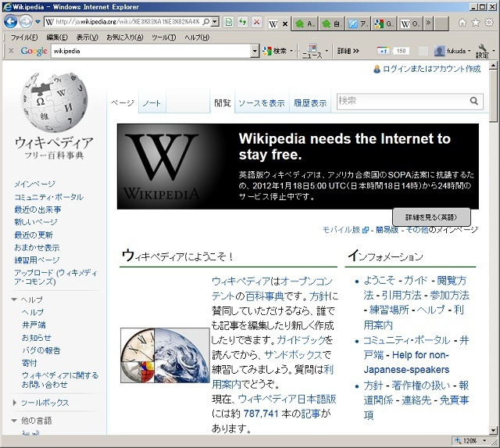Click the green refresh arrows icon

coord(243,22)
